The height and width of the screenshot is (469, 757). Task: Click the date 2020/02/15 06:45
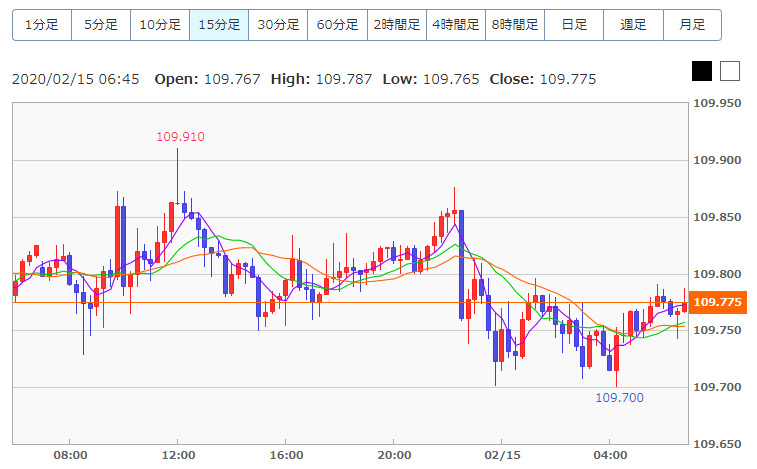(76, 79)
